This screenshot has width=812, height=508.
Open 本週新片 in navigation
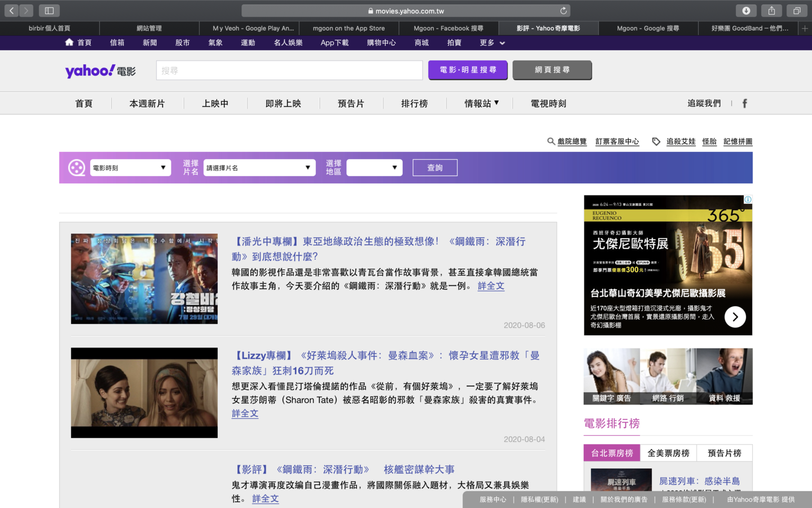pyautogui.click(x=147, y=104)
